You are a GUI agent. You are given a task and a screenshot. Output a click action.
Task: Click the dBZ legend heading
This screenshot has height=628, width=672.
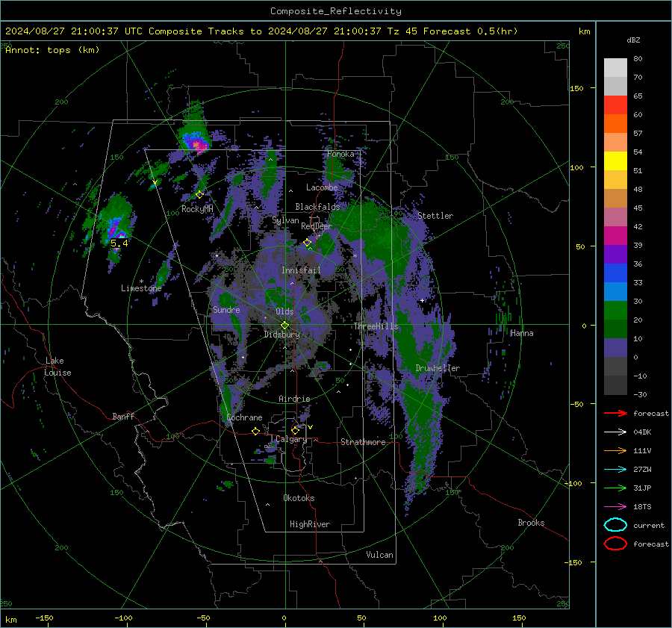pyautogui.click(x=633, y=40)
